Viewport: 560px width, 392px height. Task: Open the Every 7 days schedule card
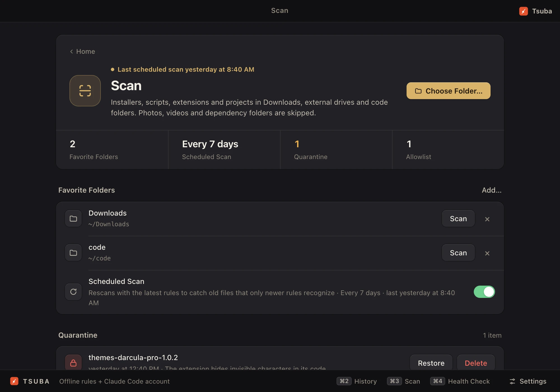point(224,150)
